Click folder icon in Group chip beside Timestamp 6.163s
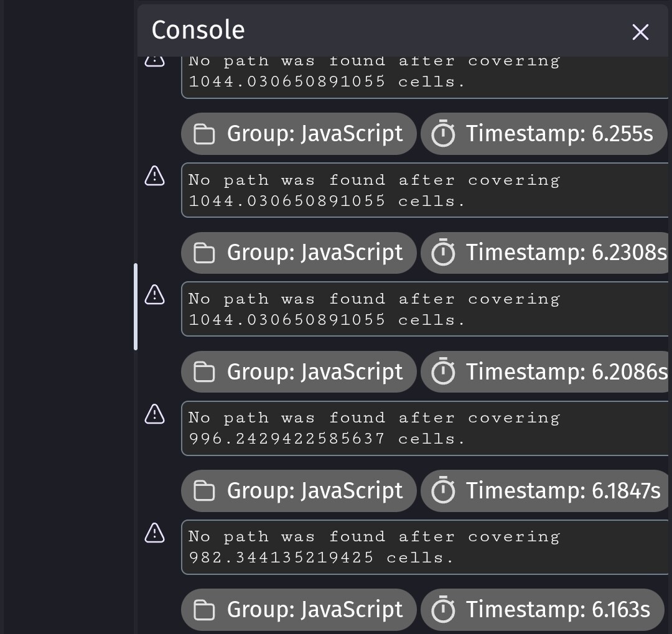672x634 pixels. click(x=204, y=610)
